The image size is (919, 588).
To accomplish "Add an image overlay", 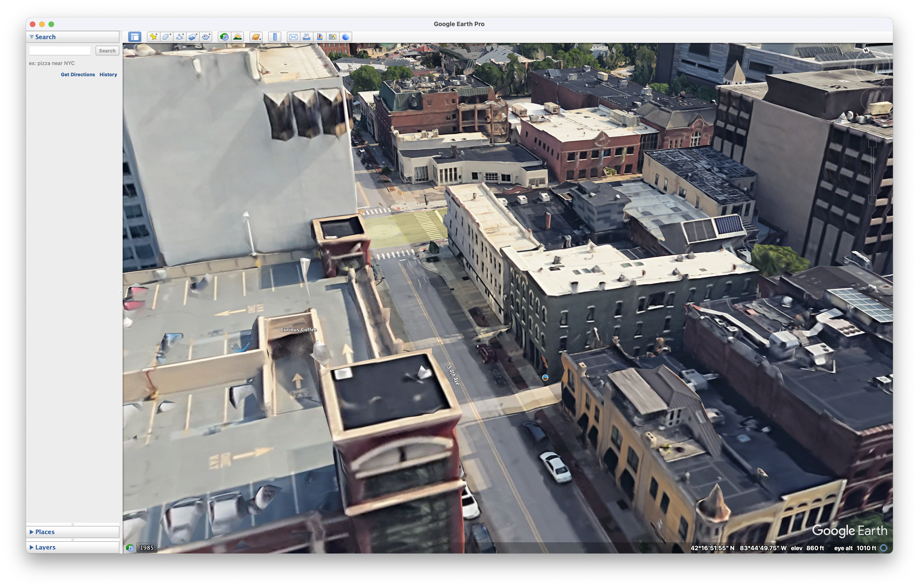I will (x=193, y=37).
